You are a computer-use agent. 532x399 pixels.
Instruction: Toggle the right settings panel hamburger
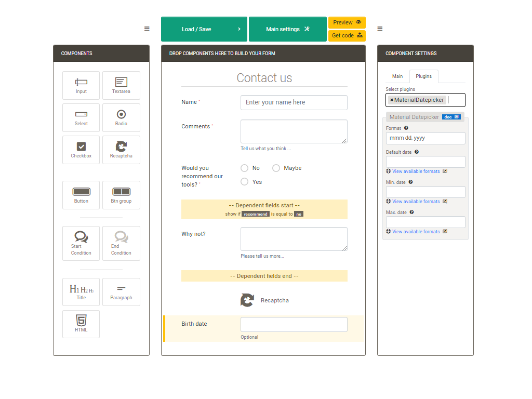click(x=380, y=29)
